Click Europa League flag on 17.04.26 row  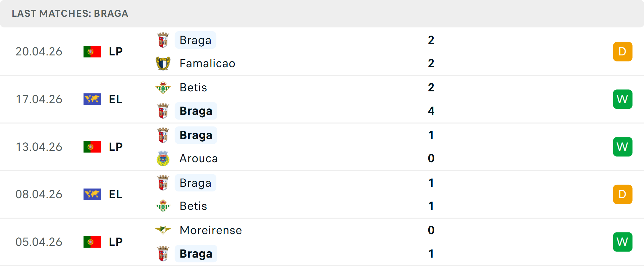pos(92,99)
